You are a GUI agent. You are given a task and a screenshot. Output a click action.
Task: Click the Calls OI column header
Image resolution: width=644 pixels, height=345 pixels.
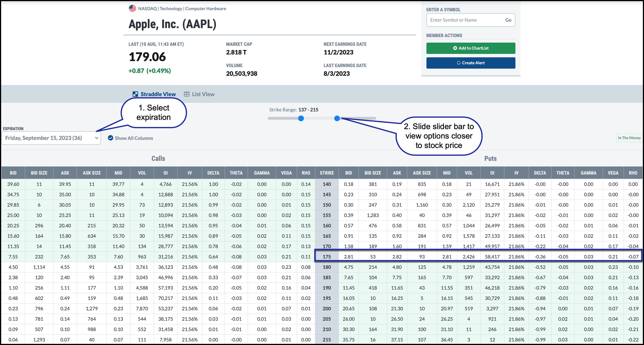tap(166, 173)
